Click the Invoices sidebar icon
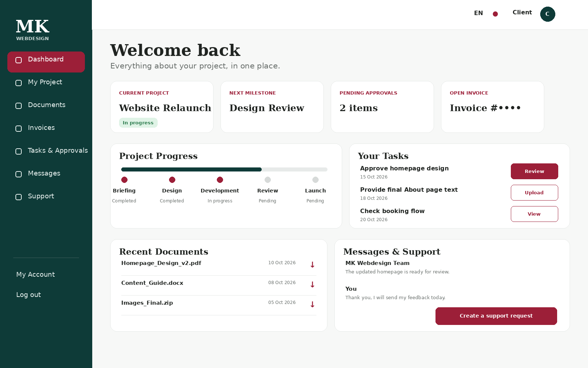588x368 pixels. [19, 128]
